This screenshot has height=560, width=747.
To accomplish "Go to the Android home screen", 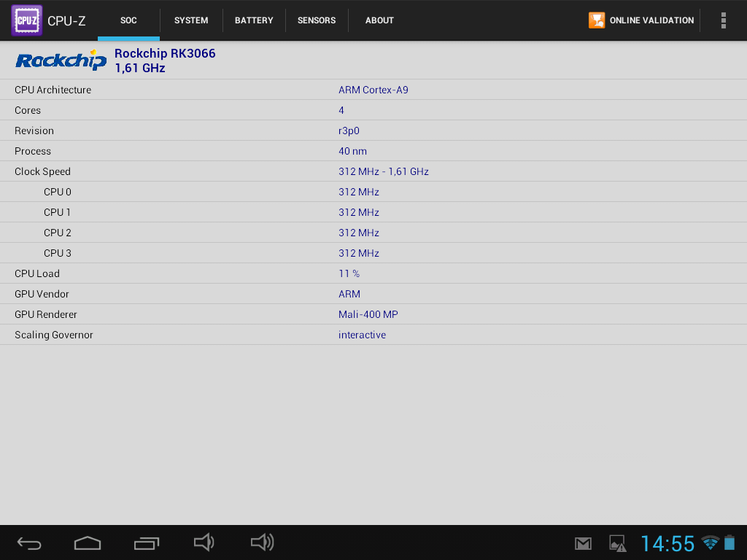I will pyautogui.click(x=88, y=542).
